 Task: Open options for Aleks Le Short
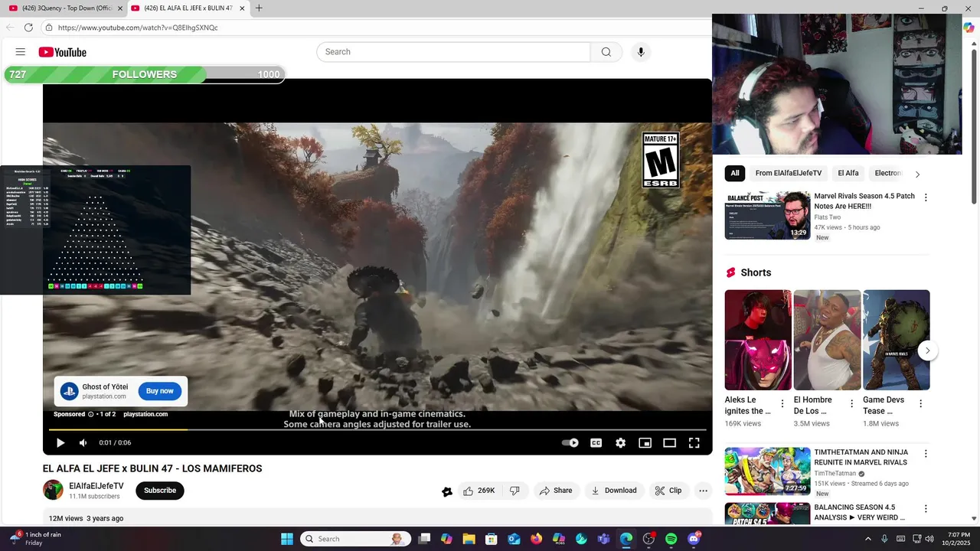click(x=782, y=403)
